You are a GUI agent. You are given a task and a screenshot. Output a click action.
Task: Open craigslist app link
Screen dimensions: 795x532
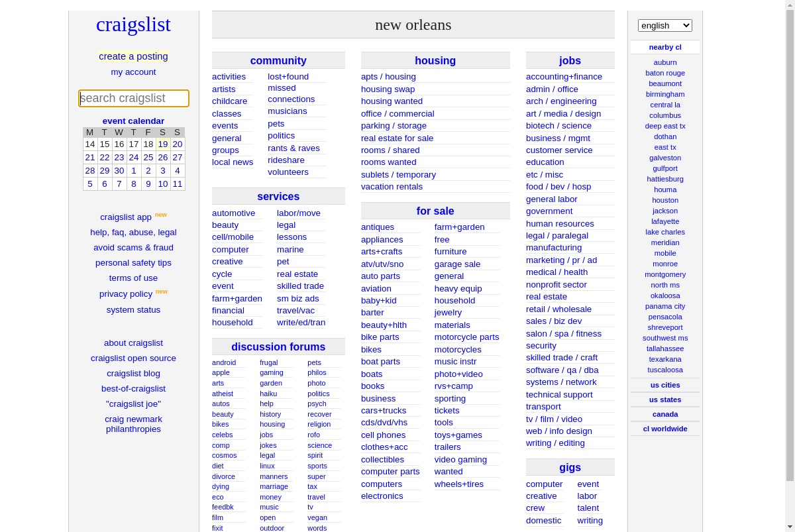pyautogui.click(x=126, y=217)
